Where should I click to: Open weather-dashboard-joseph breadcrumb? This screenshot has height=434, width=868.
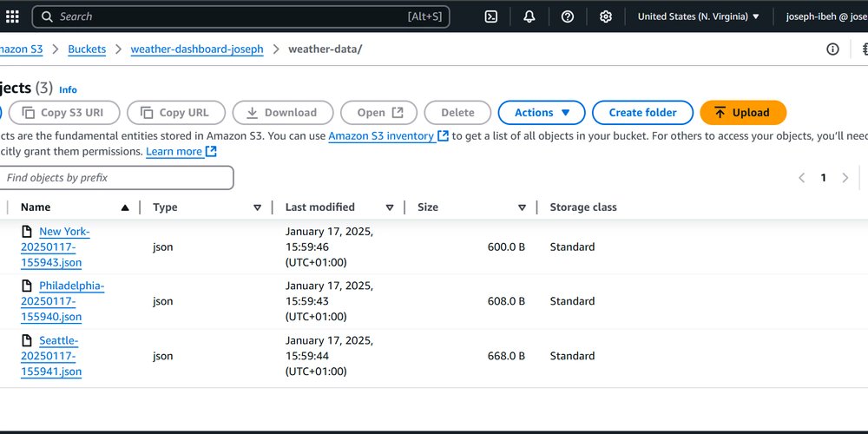coord(197,49)
